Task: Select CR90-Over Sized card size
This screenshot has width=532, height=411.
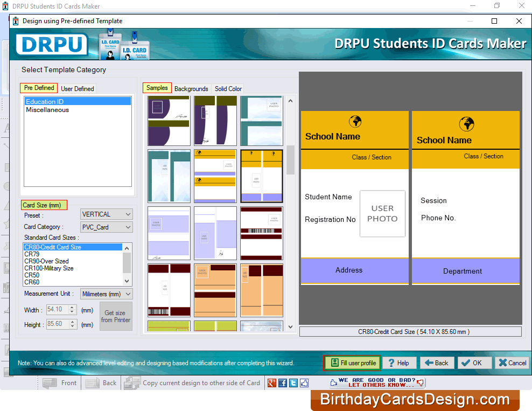Action: point(73,261)
